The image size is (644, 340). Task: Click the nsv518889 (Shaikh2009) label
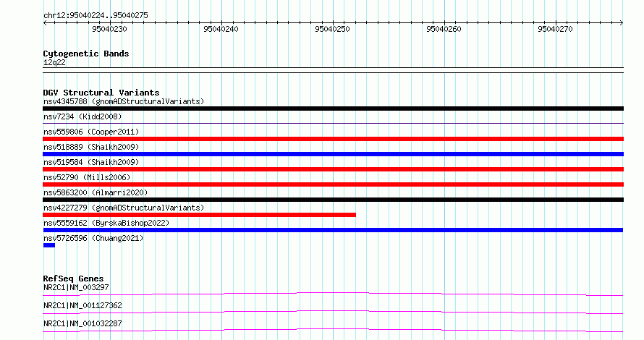91,147
